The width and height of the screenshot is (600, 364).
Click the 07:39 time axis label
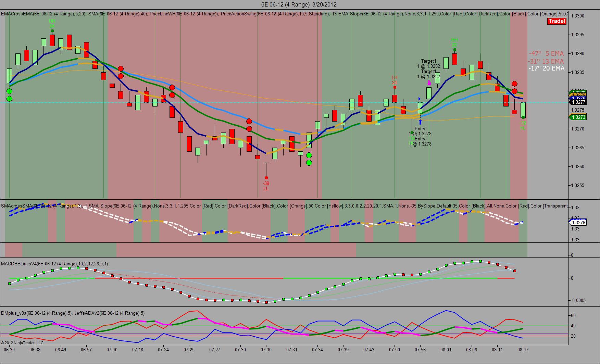343,350
